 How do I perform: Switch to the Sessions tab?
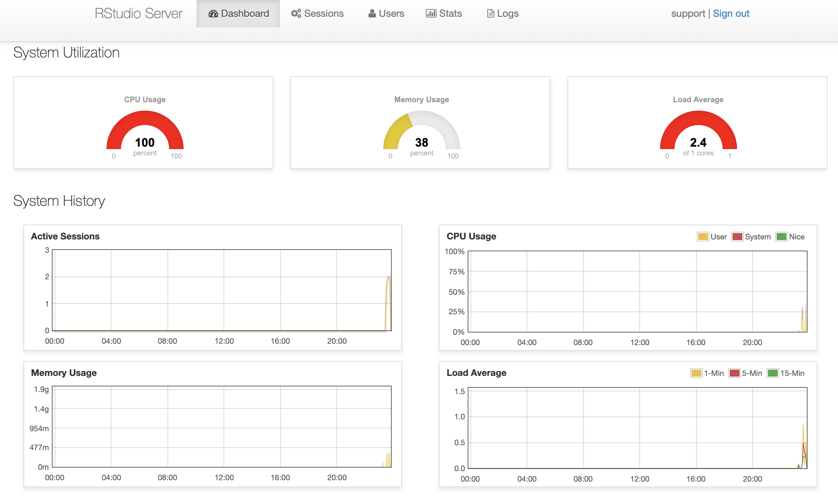click(317, 14)
